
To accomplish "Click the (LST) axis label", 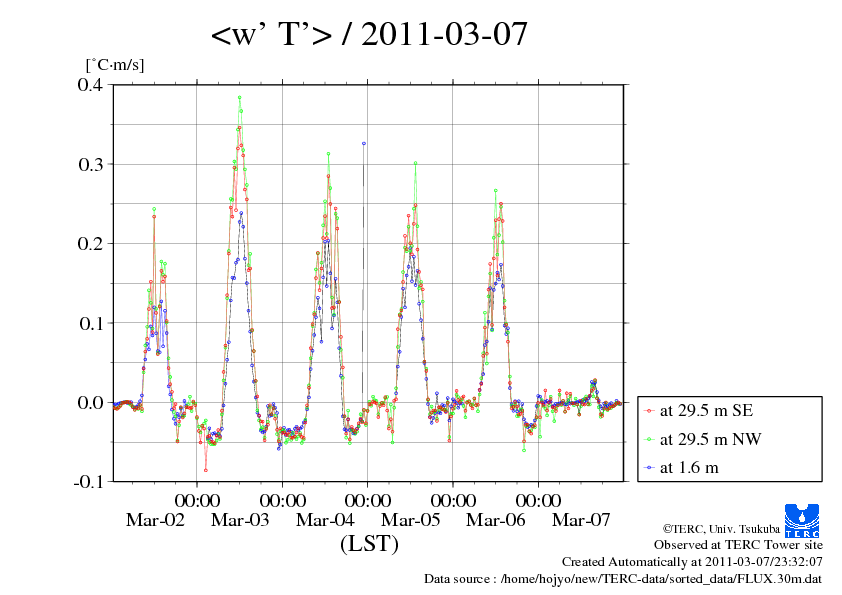I will pyautogui.click(x=369, y=543).
